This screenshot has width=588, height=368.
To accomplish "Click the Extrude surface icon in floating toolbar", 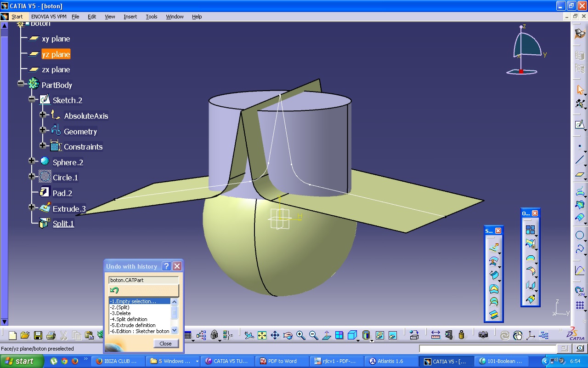I will pyautogui.click(x=494, y=248).
